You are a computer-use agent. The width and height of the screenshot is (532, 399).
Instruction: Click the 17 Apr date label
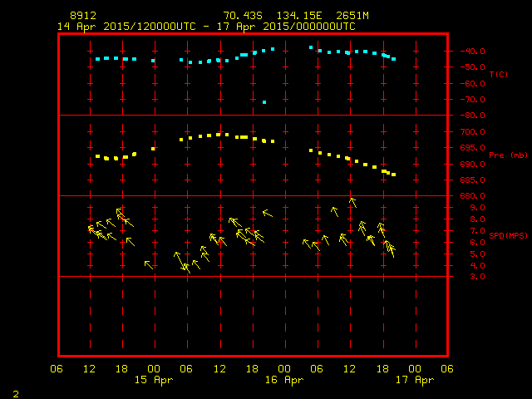coord(415,380)
